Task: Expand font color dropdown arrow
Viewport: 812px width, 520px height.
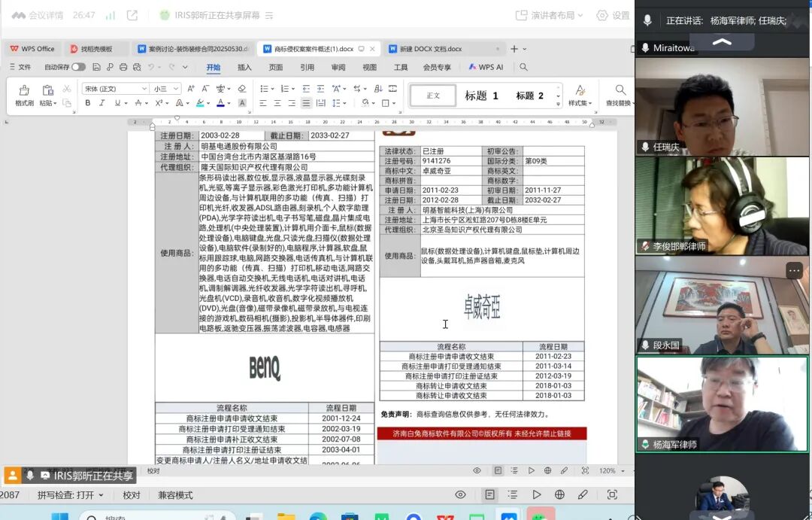Action: coord(229,104)
